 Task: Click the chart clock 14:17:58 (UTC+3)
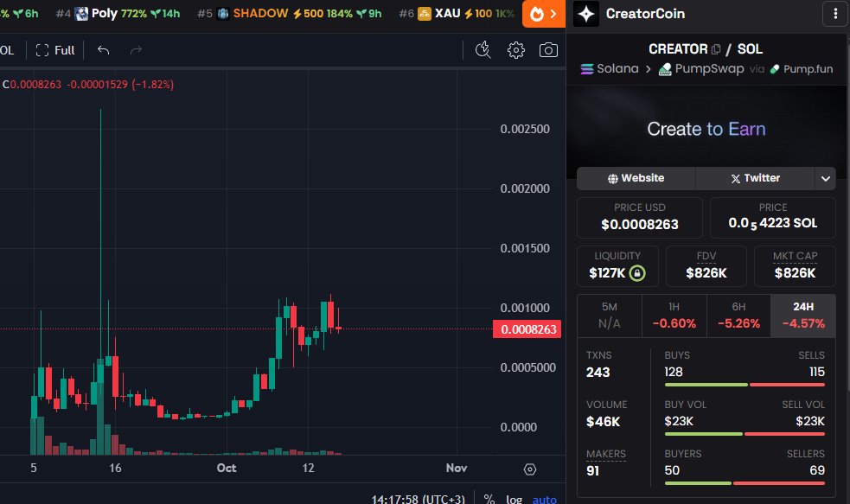(x=418, y=499)
